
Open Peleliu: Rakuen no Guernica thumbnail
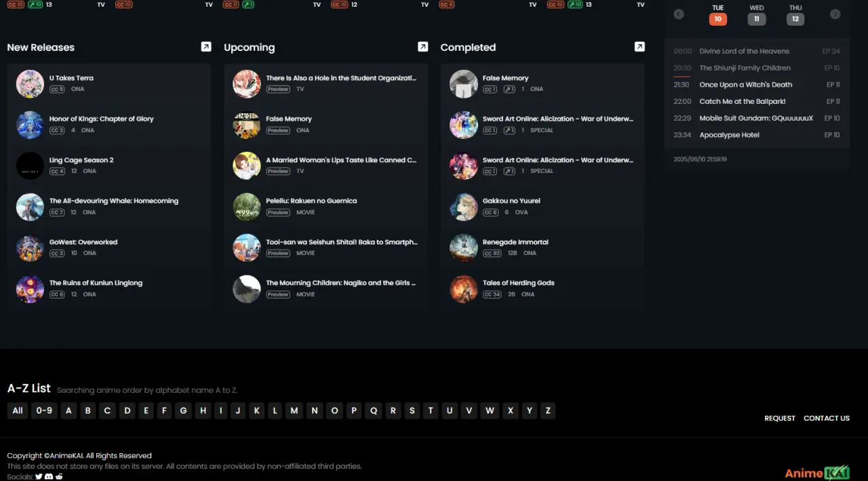(247, 207)
